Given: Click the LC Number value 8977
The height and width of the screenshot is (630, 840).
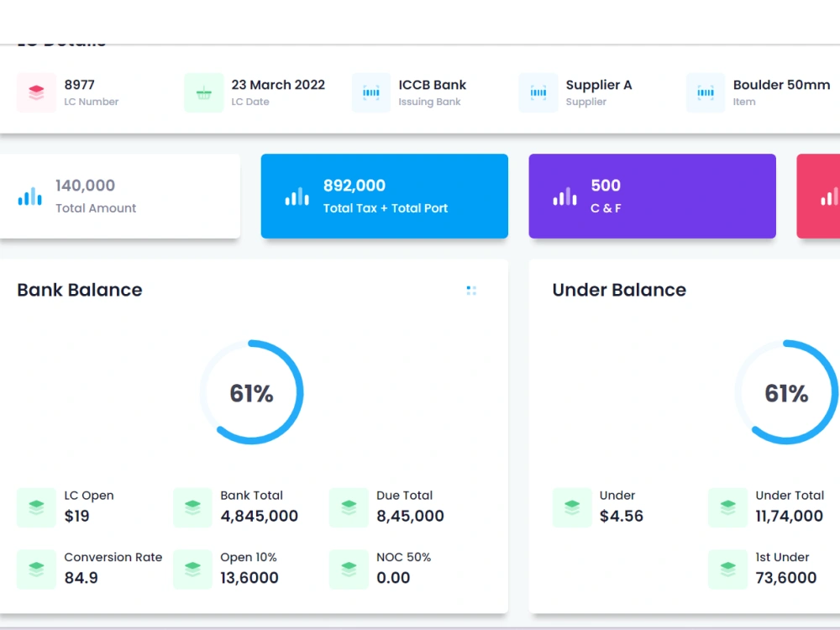Looking at the screenshot, I should (79, 85).
